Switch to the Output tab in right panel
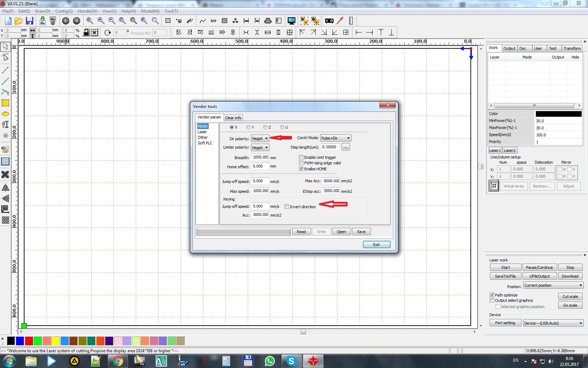588x368 pixels. click(509, 48)
